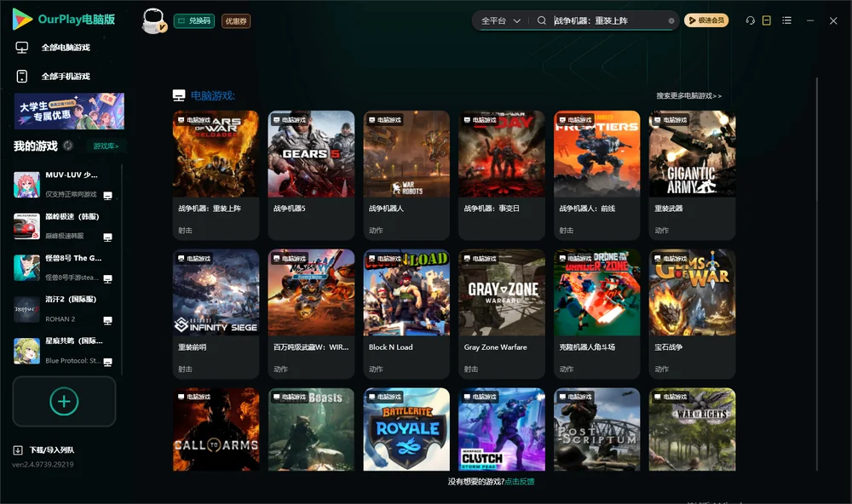The height and width of the screenshot is (504, 852).
Task: Click title text Gray Zone Warfare
Action: coord(496,347)
